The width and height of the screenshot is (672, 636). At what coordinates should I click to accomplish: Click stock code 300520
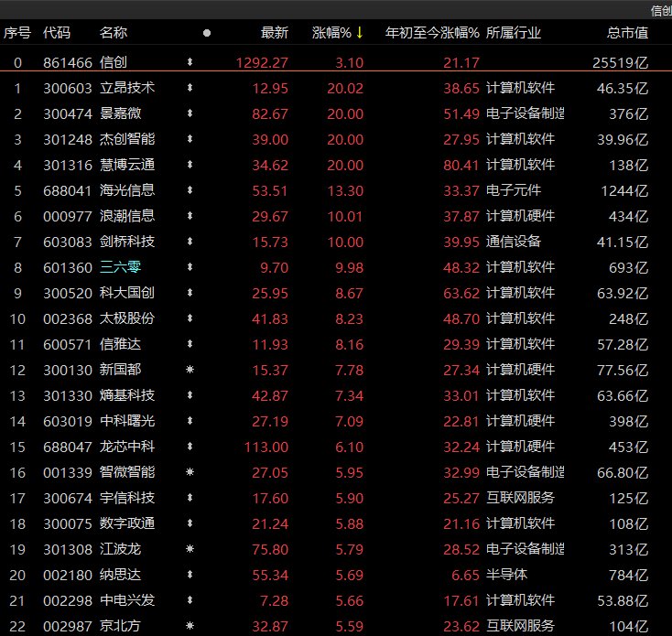pyautogui.click(x=68, y=294)
